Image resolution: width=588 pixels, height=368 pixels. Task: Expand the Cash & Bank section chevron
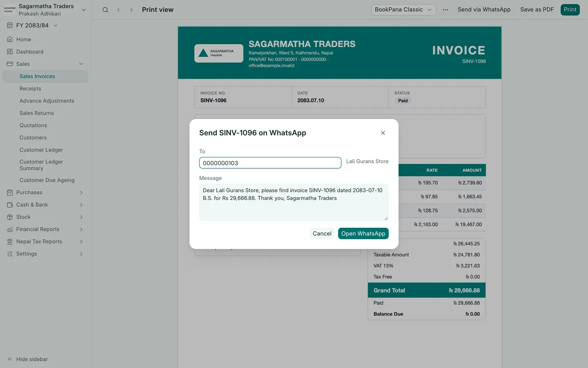(x=81, y=205)
